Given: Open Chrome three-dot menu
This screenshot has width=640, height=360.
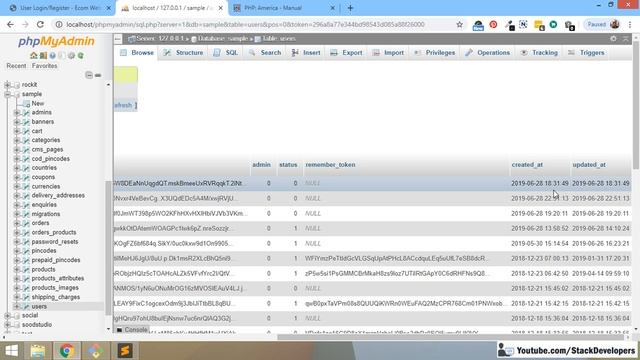Looking at the screenshot, I should click(x=631, y=24).
